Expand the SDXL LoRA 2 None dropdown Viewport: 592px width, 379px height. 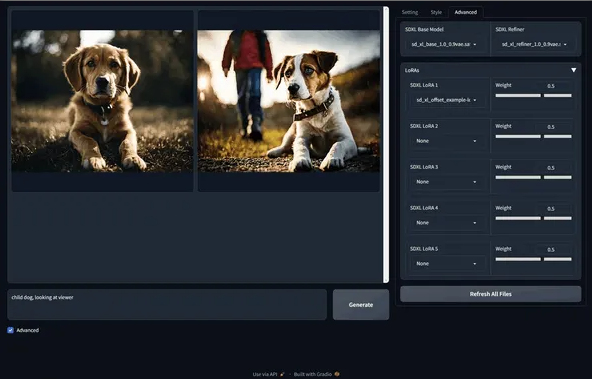(446, 141)
